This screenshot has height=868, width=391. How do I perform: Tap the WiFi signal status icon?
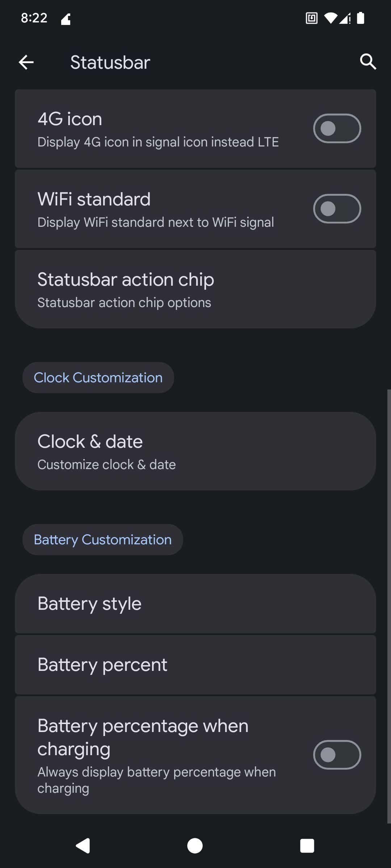330,18
